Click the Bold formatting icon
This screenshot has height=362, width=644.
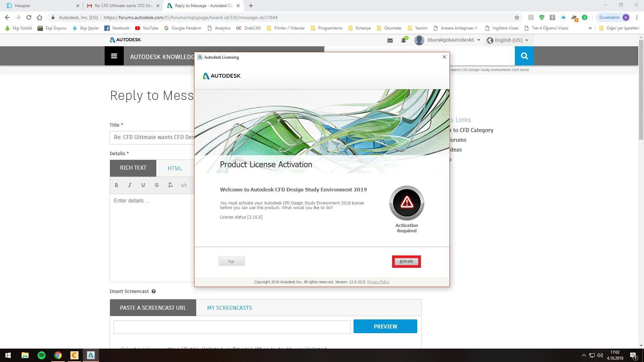[x=116, y=185]
